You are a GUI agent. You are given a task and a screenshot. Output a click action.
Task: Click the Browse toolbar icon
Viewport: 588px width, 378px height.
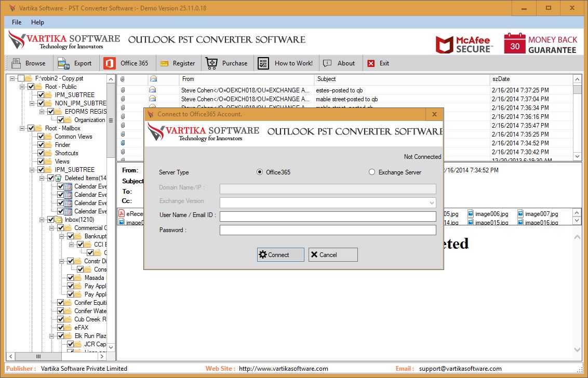click(x=16, y=63)
